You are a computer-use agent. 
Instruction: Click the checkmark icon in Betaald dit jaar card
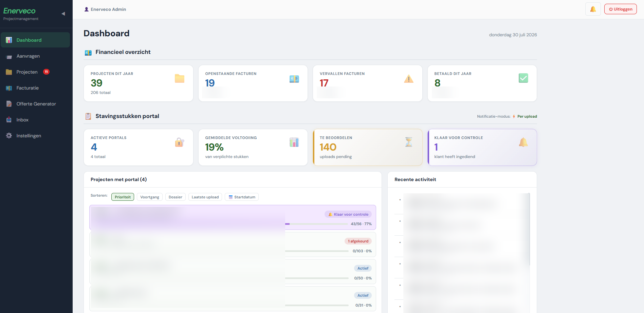click(x=523, y=78)
